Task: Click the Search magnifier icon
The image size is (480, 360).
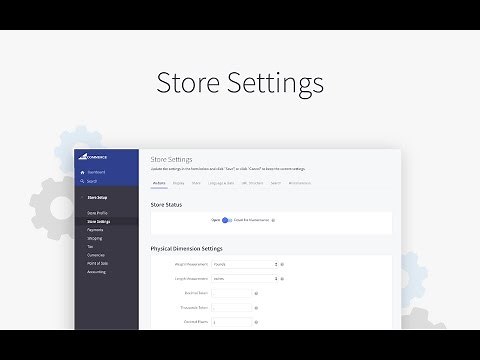Action: click(82, 181)
